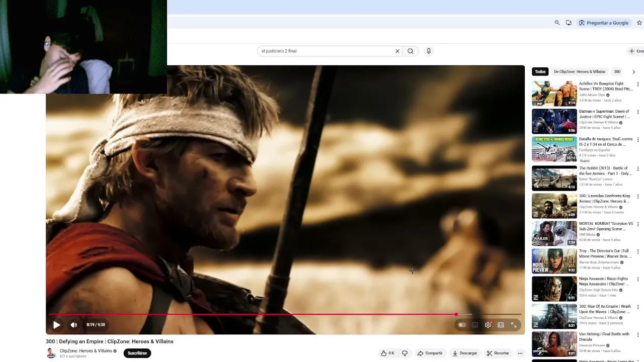Screen dimensions: 644x362
Task: Like the video with thumbs up
Action: pyautogui.click(x=387, y=353)
